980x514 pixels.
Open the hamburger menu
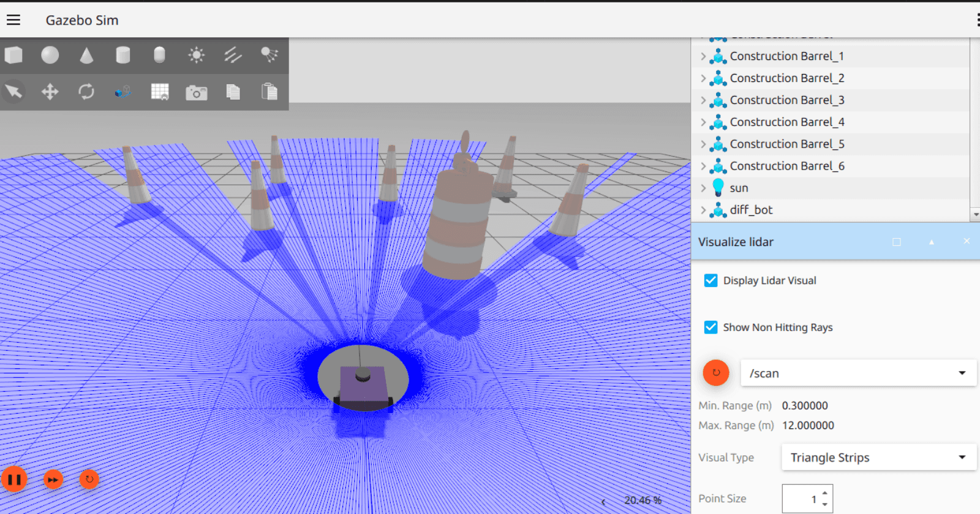click(13, 20)
